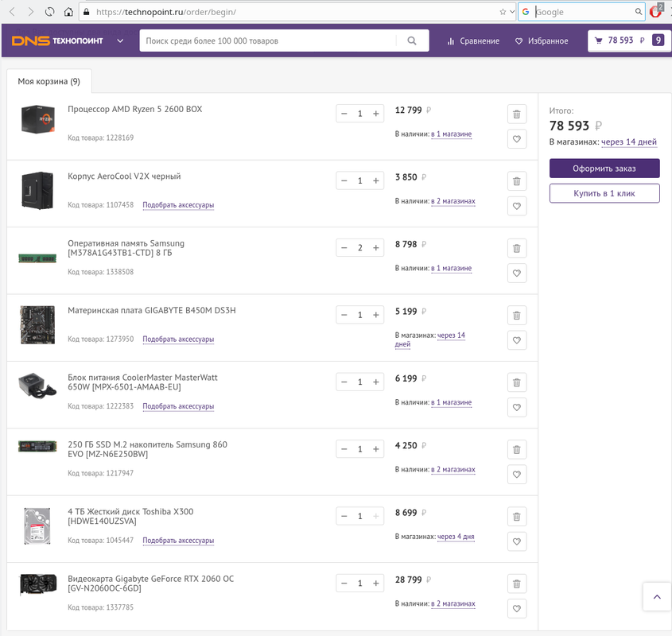Image resolution: width=672 pixels, height=636 pixels.
Task: Click the search magnifier icon in site header
Action: pyautogui.click(x=412, y=41)
